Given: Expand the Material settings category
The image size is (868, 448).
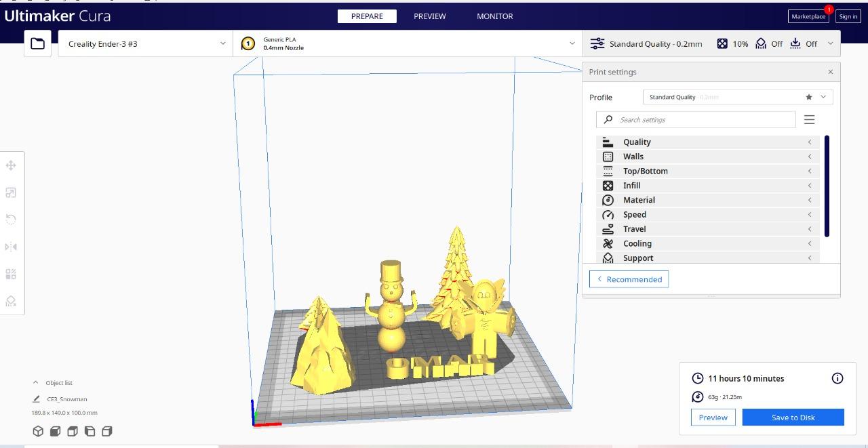Looking at the screenshot, I should pos(708,200).
